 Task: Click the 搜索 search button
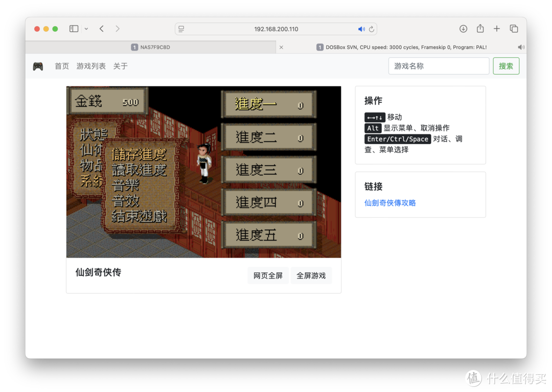505,66
